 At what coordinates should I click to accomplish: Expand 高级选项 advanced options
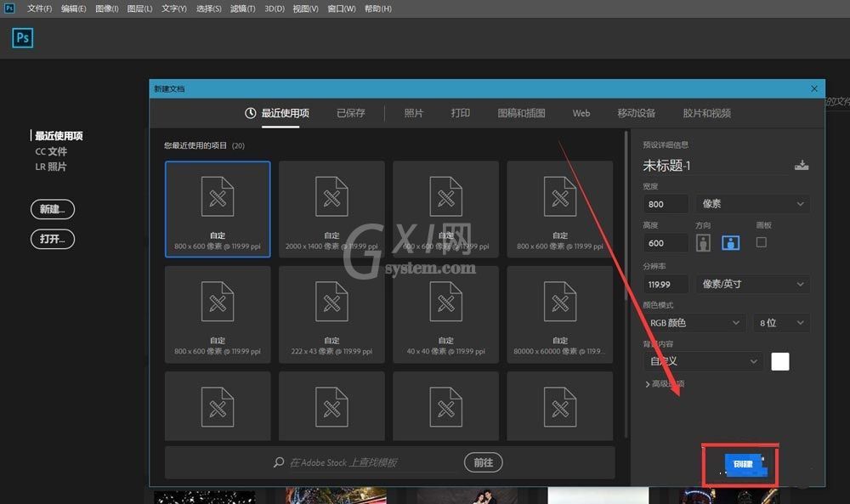click(x=665, y=383)
